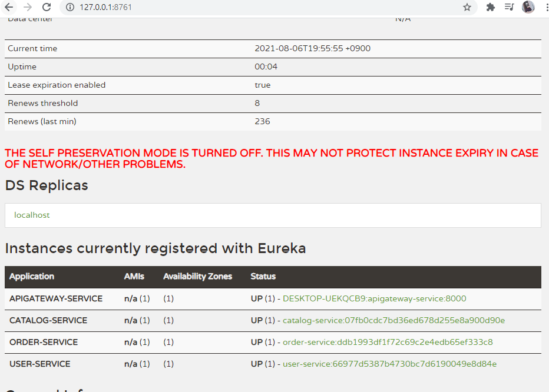
Task: Click the Uptime label
Action: click(22, 67)
